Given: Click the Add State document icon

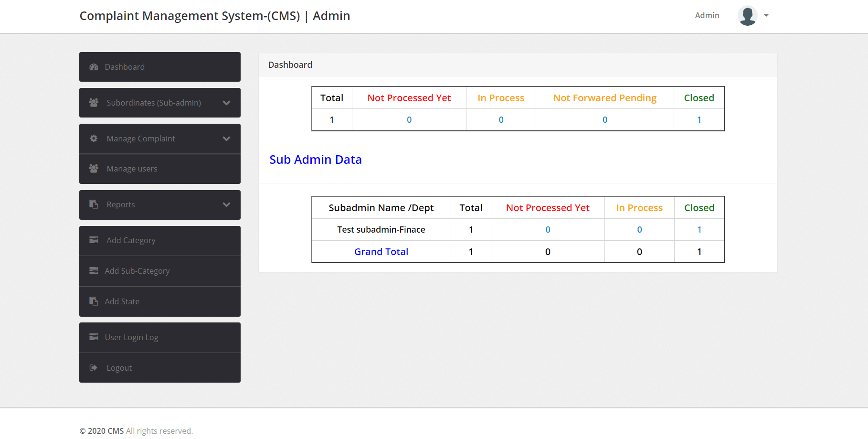Looking at the screenshot, I should point(94,301).
